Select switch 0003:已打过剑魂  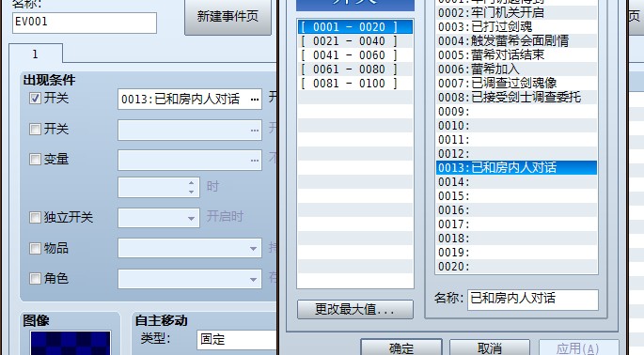click(516, 26)
